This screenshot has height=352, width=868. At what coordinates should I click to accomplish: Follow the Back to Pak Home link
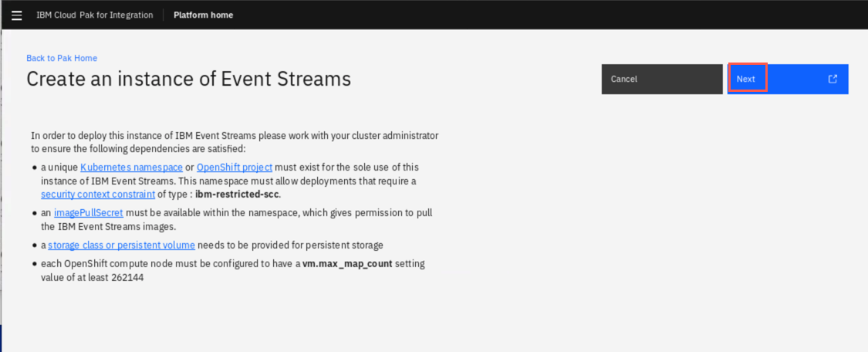click(62, 58)
